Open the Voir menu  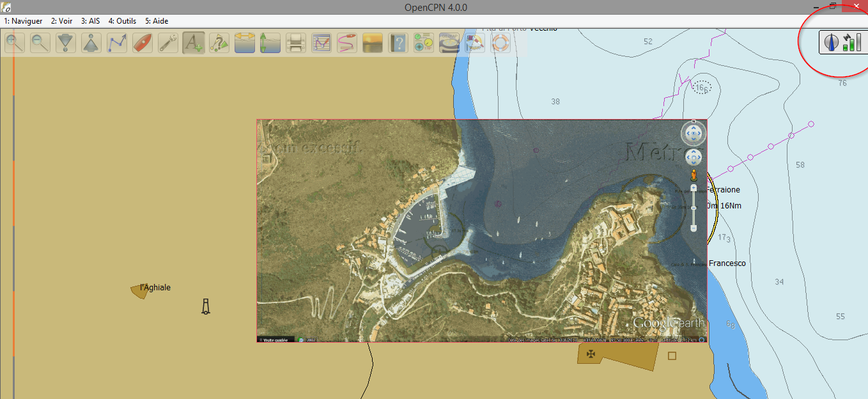click(x=62, y=21)
